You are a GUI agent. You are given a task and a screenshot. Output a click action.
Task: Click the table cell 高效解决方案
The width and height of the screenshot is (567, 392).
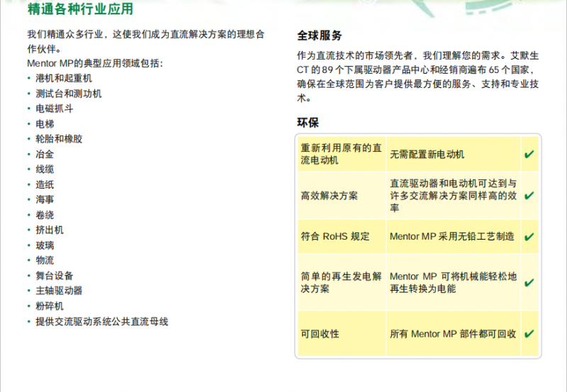[x=342, y=196]
